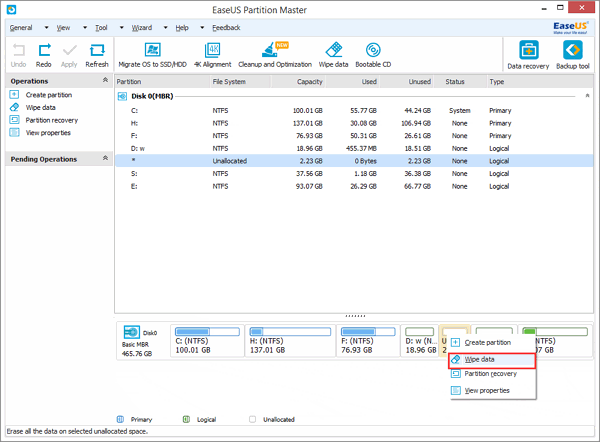The width and height of the screenshot is (600, 442).
Task: Open Migrate OS to SSD/HDD tool
Action: point(152,55)
